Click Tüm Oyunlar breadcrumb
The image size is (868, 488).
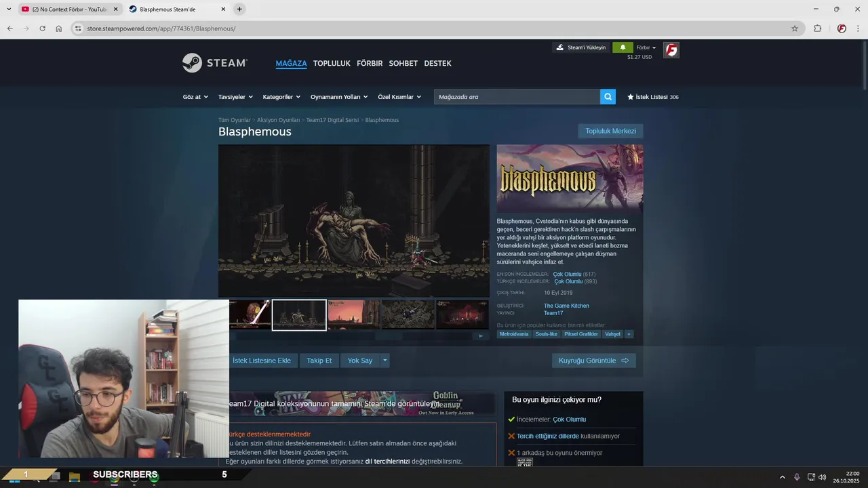(x=235, y=120)
